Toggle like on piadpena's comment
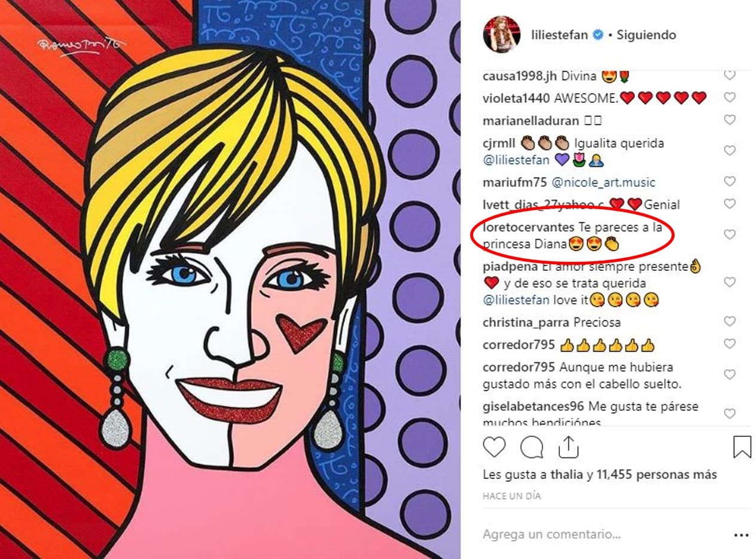The image size is (756, 559). click(728, 282)
